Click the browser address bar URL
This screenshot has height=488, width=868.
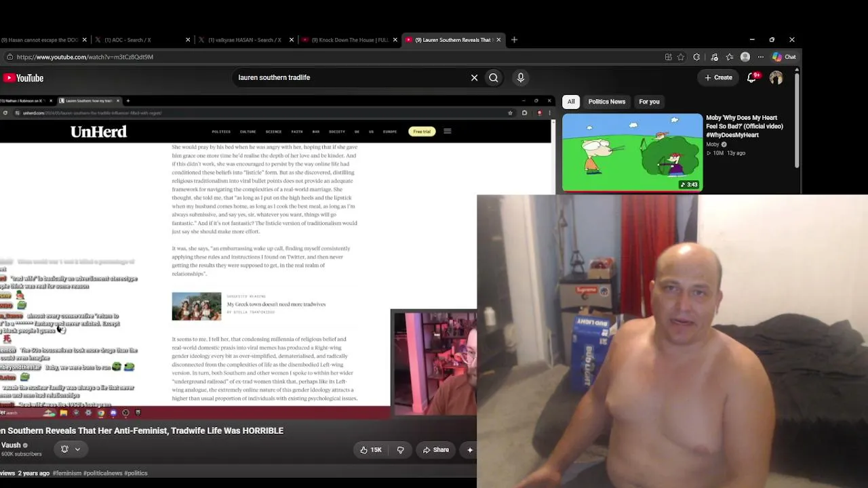click(85, 57)
